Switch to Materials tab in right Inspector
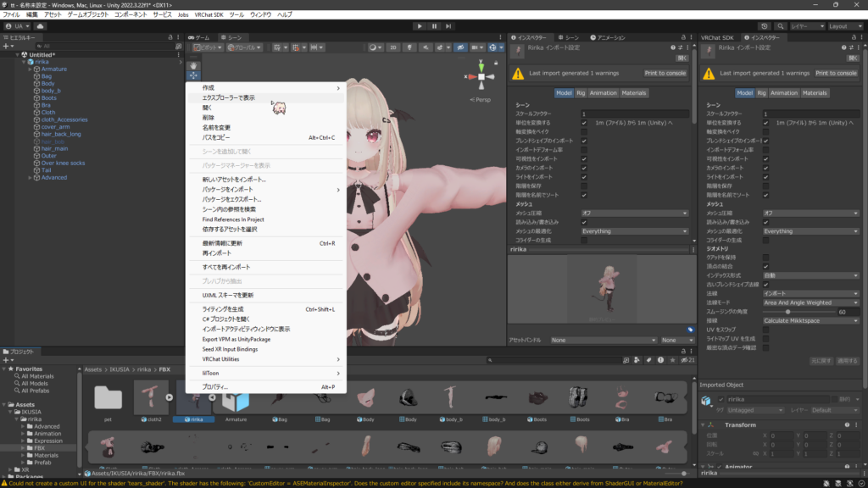Screen dimensions: 868x488 (x=815, y=93)
